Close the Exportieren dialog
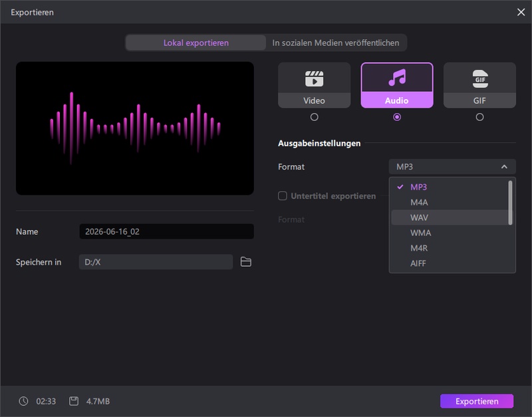Screen dimensions: 532x417 tap(521, 12)
